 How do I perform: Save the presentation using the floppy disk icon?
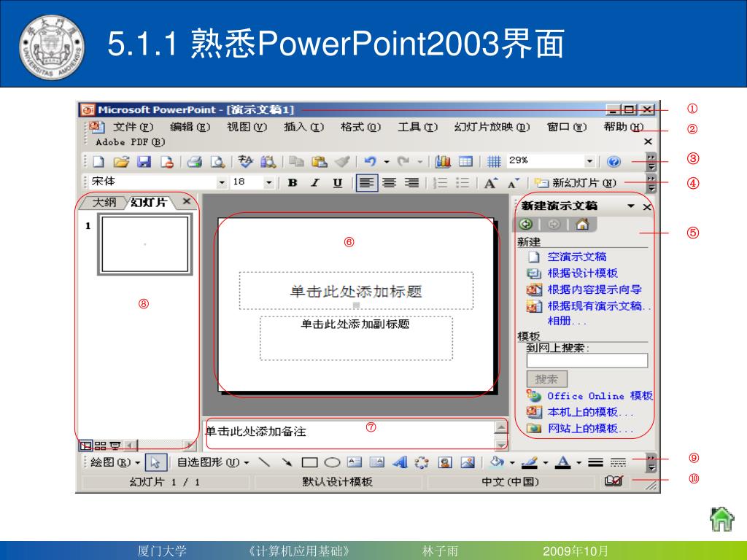pos(144,161)
